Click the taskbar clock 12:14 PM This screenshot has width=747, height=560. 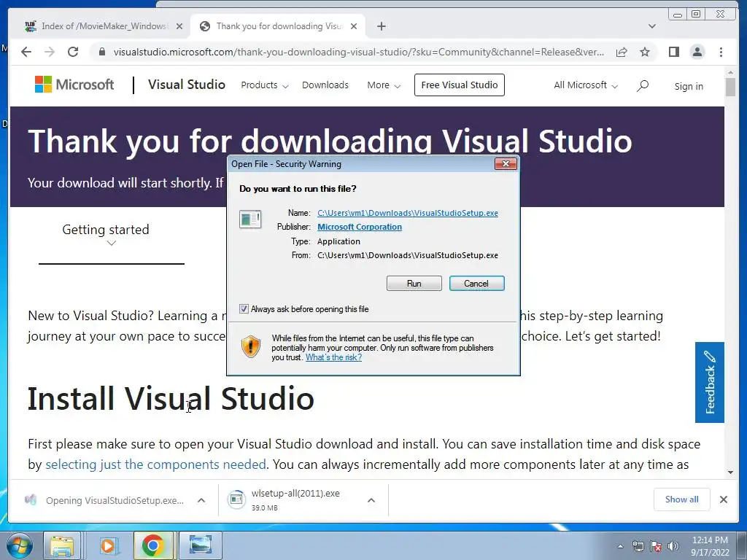tap(710, 546)
